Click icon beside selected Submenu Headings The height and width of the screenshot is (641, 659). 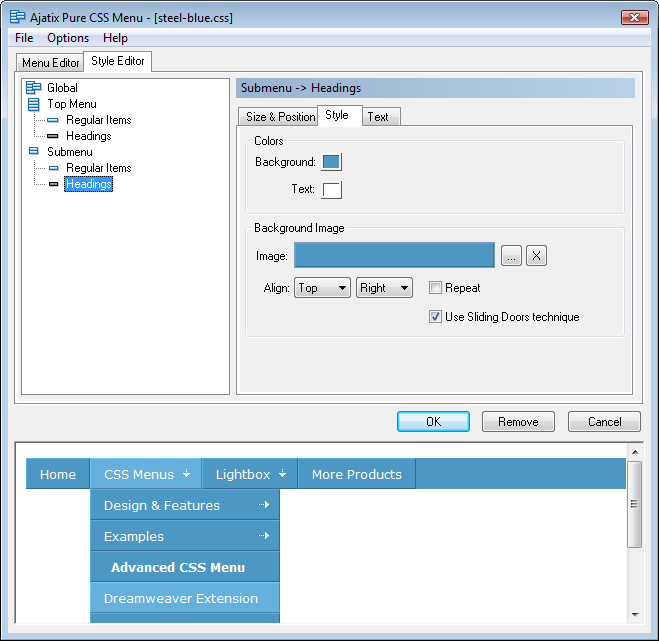pos(53,184)
